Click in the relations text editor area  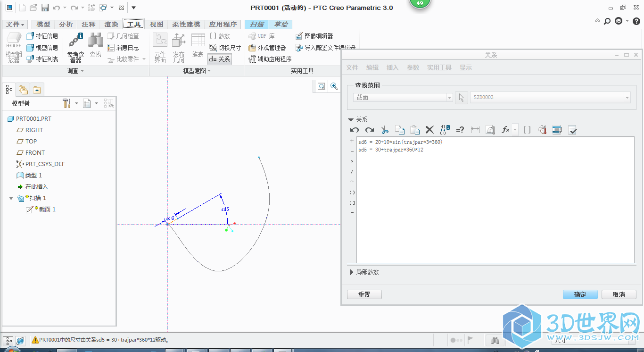tap(495, 200)
